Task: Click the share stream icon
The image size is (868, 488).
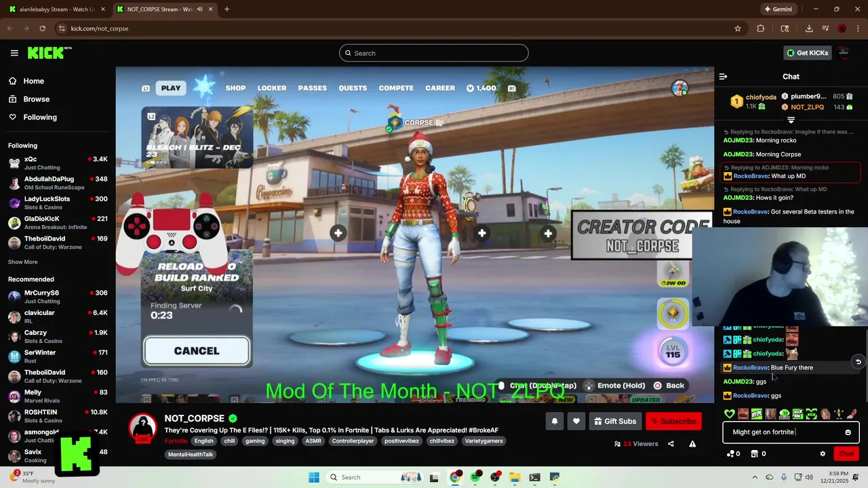Action: [671, 444]
